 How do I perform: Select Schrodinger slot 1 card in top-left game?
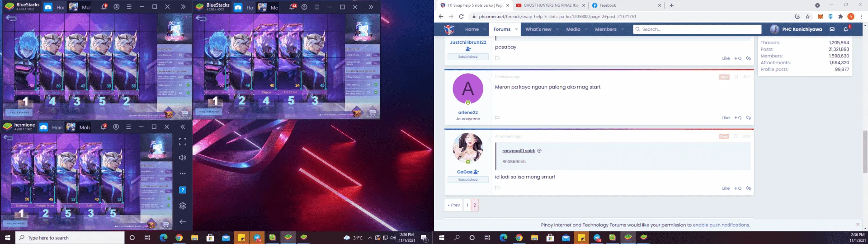pyautogui.click(x=26, y=63)
